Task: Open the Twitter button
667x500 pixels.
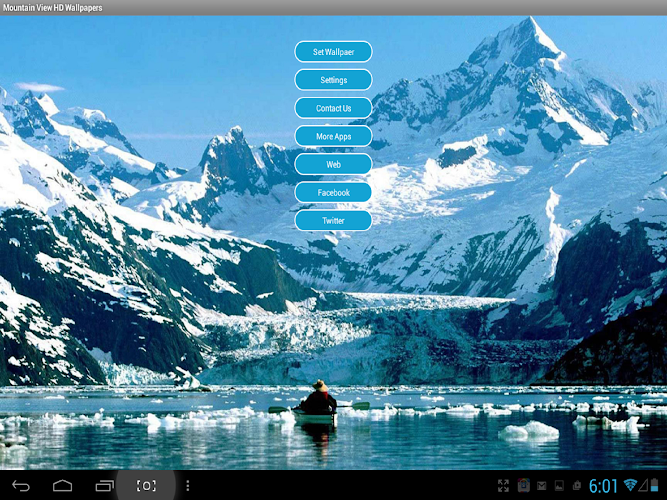Action: point(334,220)
